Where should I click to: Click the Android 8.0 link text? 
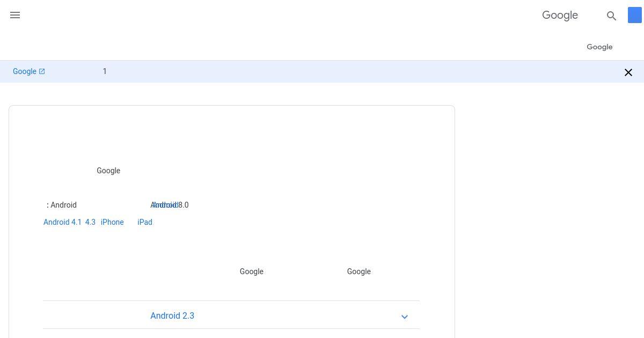tap(170, 205)
